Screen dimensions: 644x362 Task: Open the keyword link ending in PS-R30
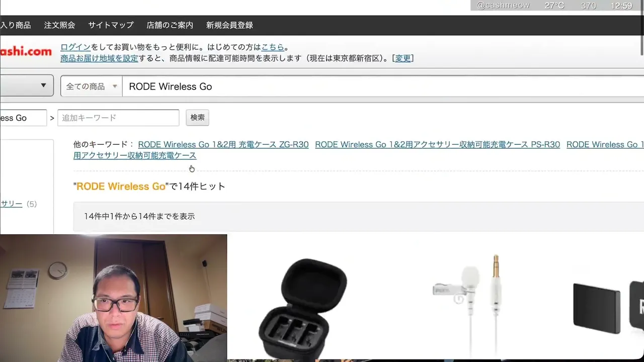coord(438,145)
